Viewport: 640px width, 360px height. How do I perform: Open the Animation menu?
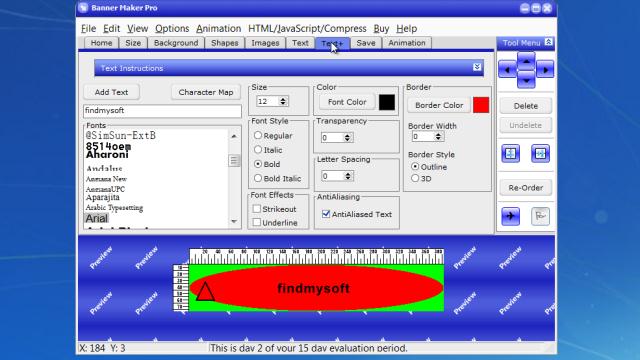[x=219, y=29]
